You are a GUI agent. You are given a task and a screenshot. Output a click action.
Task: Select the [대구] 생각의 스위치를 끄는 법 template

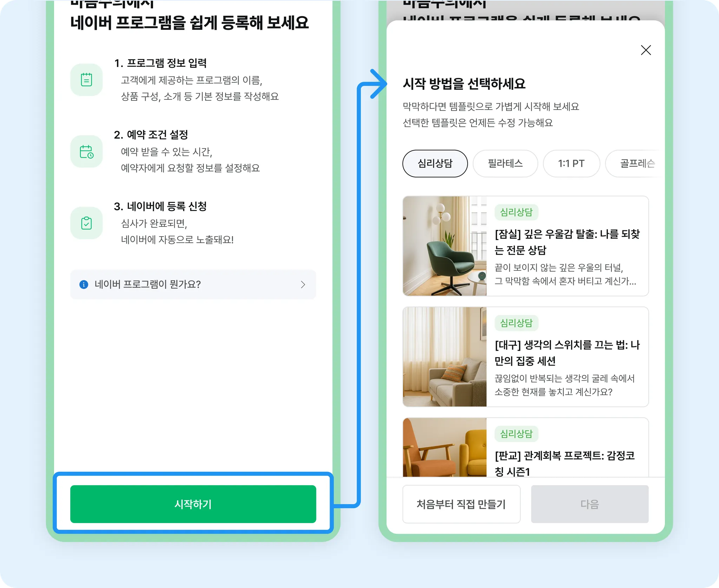[567, 353]
